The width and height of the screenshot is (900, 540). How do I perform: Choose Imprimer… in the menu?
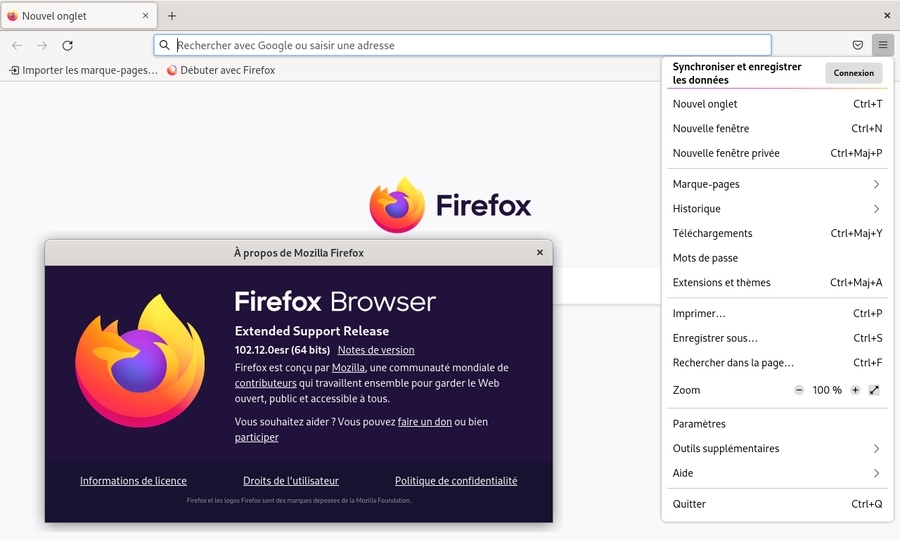coord(777,313)
